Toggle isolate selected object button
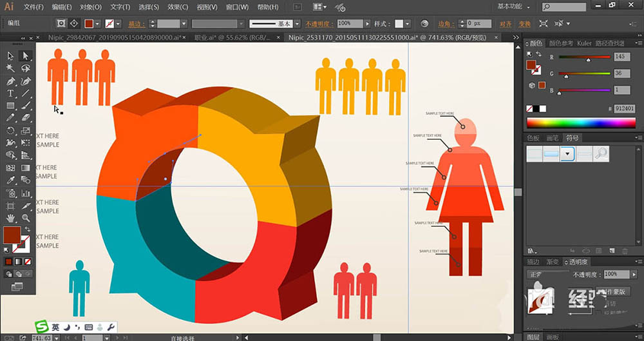644x341 pixels. click(x=61, y=23)
